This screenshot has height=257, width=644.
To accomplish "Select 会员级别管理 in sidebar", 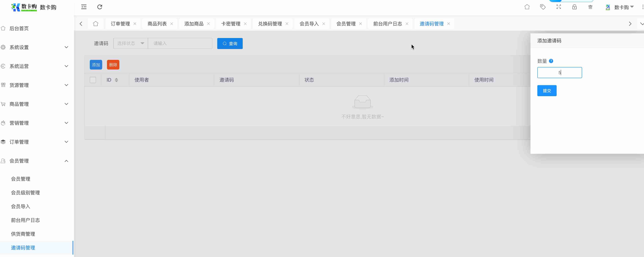I will (25, 192).
